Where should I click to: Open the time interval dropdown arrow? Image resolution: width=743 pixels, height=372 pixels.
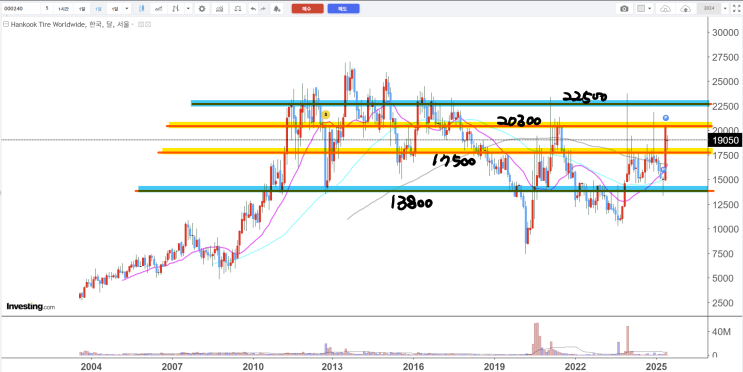pos(127,9)
